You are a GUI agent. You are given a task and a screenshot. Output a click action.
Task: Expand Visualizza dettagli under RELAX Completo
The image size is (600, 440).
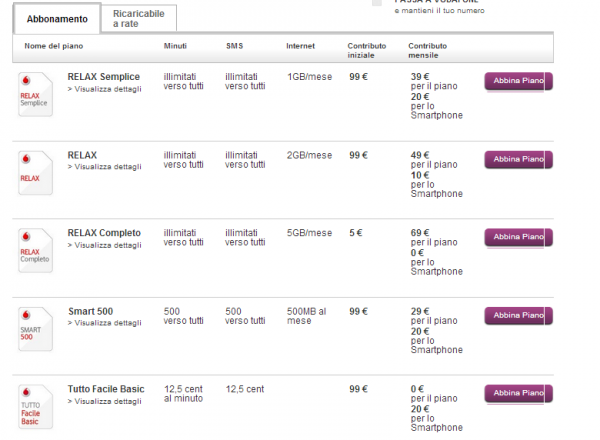click(x=104, y=245)
